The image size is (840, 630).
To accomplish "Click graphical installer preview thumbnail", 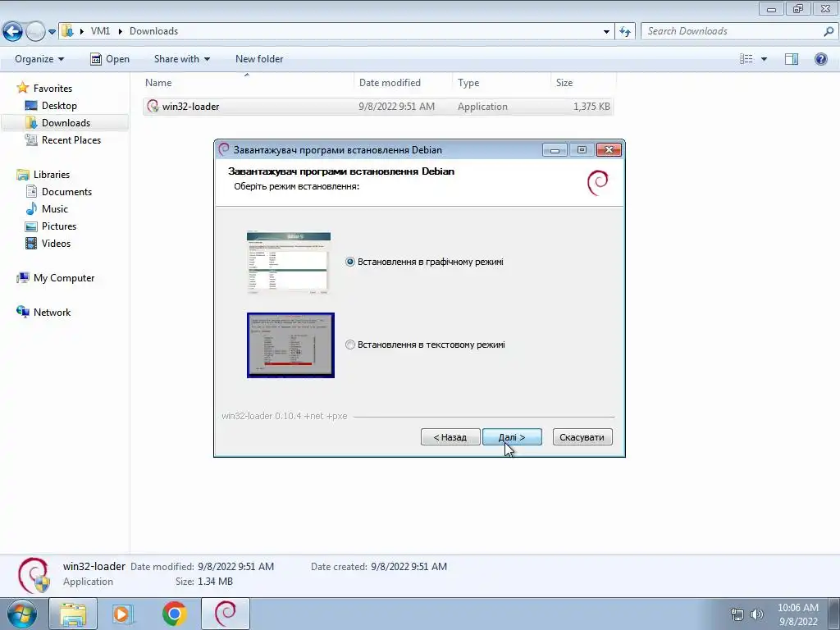I will 289,262.
